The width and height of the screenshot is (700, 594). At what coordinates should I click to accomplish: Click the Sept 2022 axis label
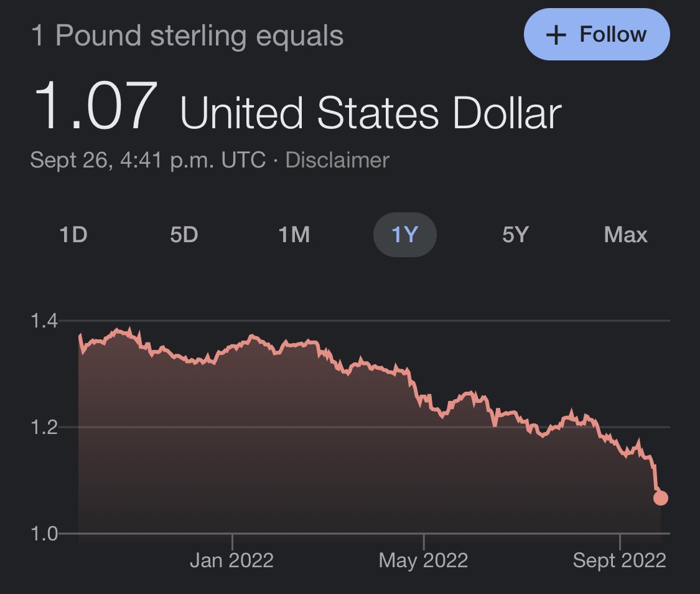tap(619, 560)
